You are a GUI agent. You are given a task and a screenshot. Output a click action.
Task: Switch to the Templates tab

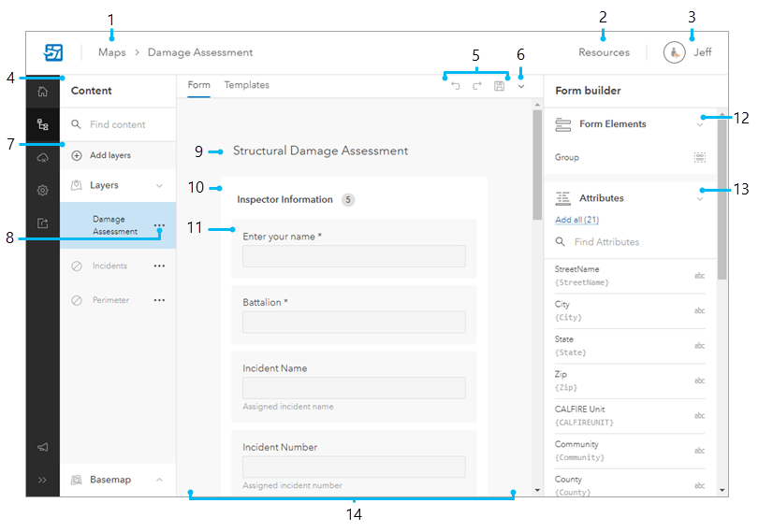(x=246, y=85)
